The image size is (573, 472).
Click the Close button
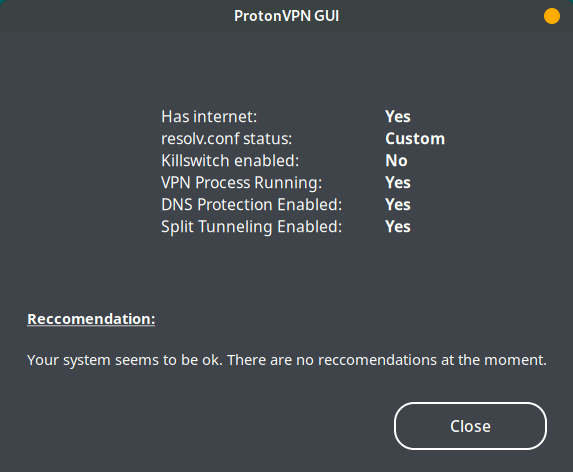point(470,426)
